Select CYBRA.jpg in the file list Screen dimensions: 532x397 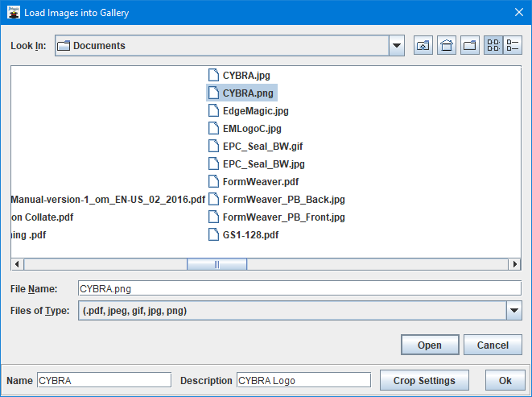(246, 76)
